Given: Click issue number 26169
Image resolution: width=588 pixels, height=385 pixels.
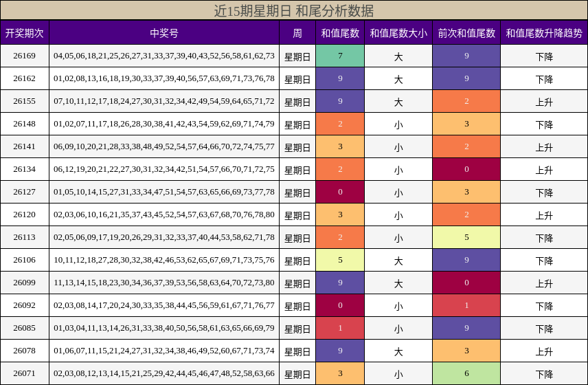Looking at the screenshot, I should pos(24,56).
